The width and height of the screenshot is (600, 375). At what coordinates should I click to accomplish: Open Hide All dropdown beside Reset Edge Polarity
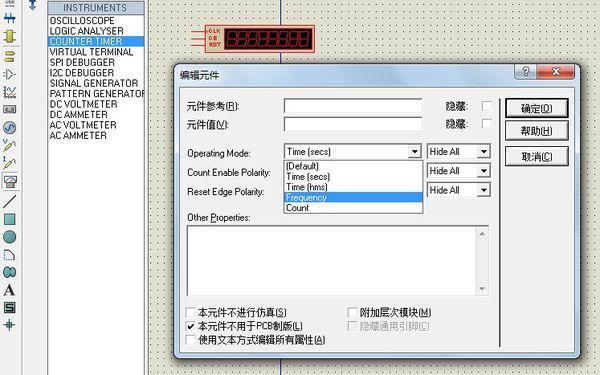pos(484,190)
